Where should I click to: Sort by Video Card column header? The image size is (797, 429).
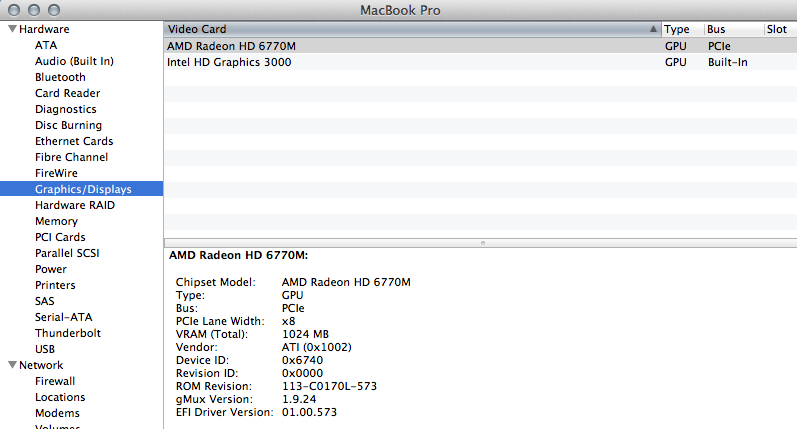point(412,29)
